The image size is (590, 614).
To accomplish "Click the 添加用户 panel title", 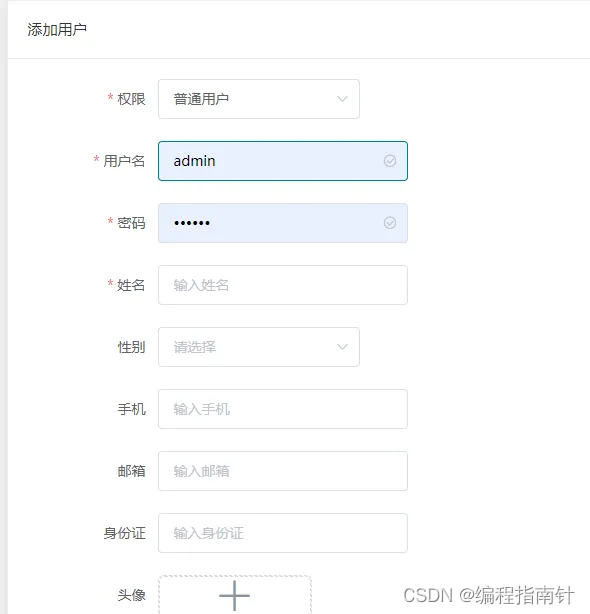I will click(x=57, y=29).
